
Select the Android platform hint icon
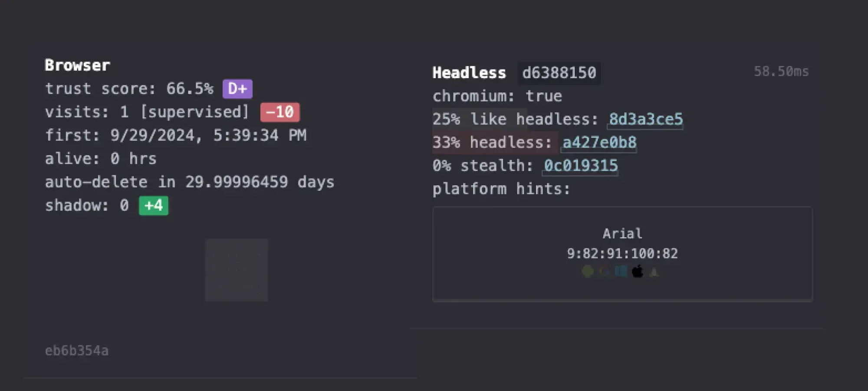[586, 271]
